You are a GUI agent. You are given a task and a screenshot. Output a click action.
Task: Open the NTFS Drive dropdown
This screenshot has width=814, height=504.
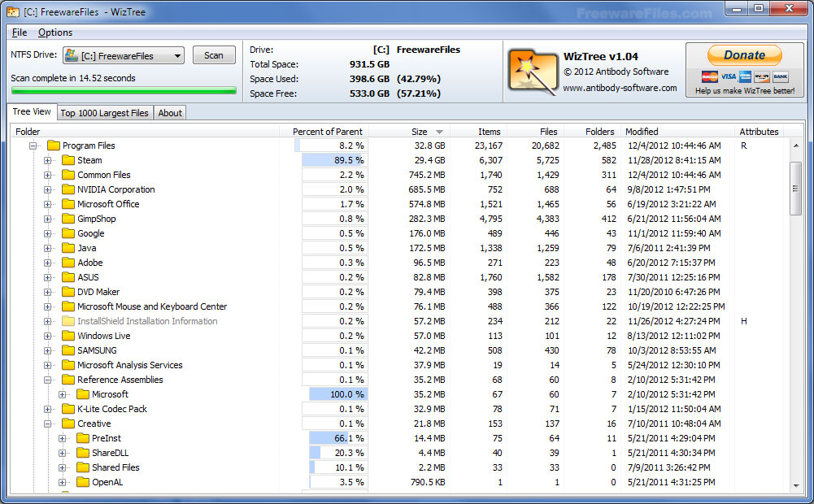[x=177, y=55]
